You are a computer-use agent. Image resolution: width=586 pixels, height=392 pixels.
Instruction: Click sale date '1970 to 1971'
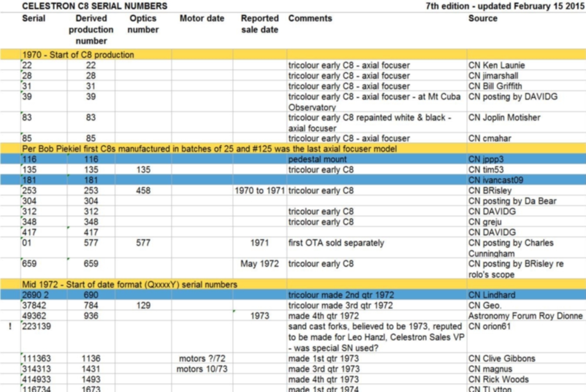tap(260, 191)
